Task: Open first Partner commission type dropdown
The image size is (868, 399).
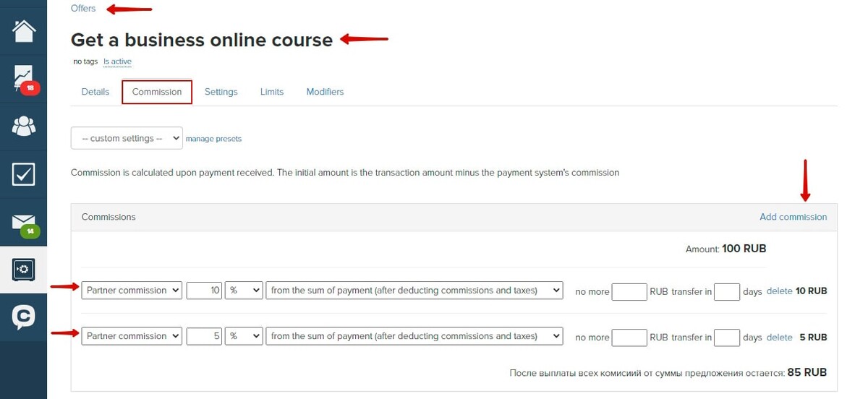Action: (132, 291)
